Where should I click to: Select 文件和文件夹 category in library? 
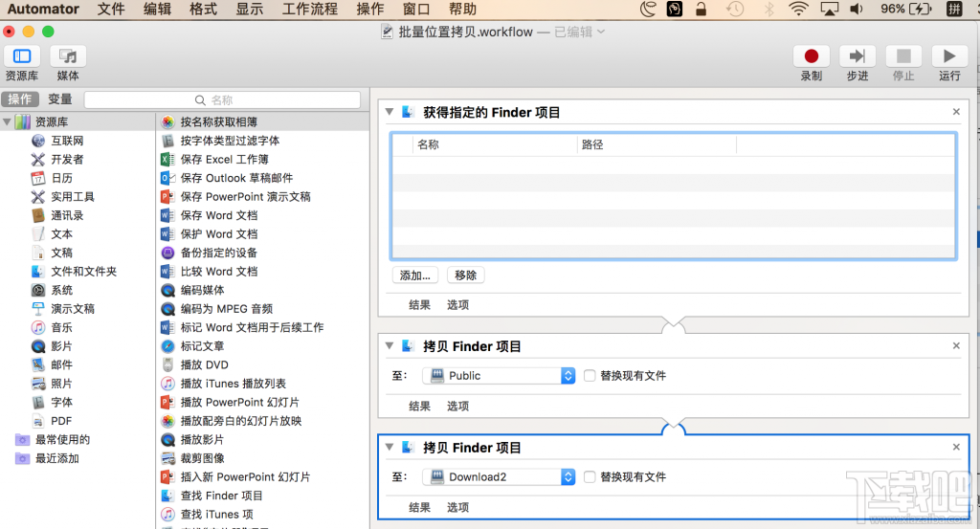[x=84, y=272]
